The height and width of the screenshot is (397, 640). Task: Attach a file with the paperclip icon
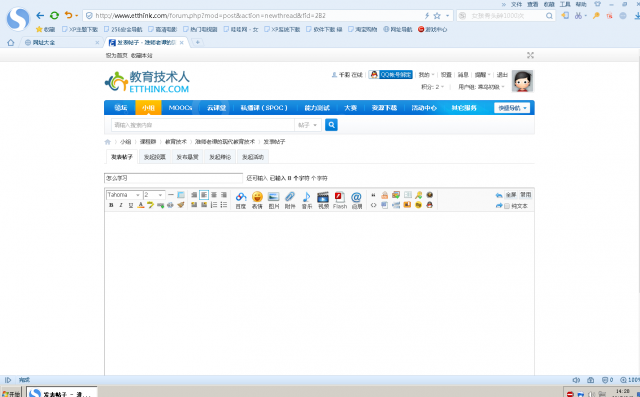(x=290, y=200)
